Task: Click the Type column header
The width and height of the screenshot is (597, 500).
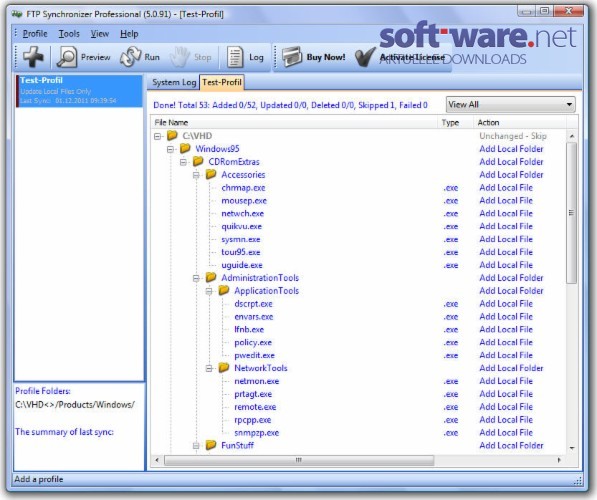Action: (x=455, y=123)
